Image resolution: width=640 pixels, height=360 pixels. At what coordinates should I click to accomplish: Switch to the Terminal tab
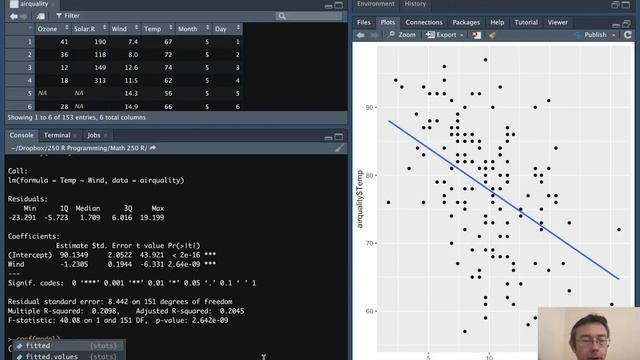[57, 135]
